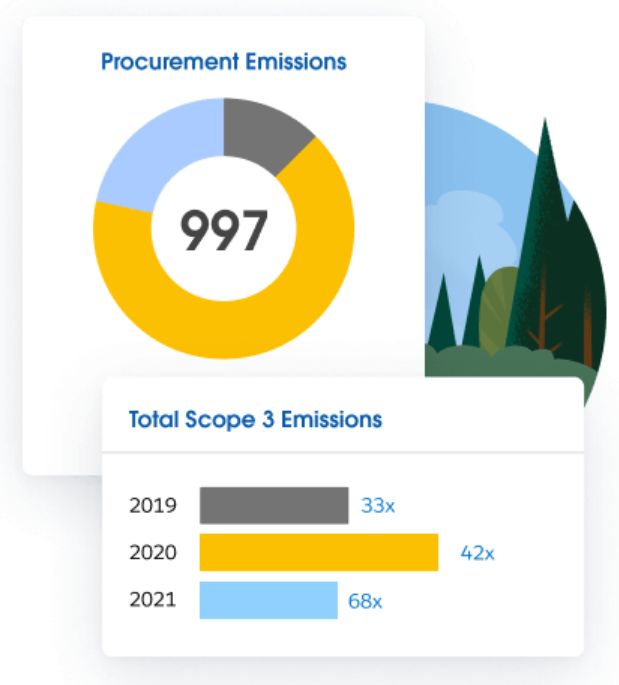Image resolution: width=619 pixels, height=685 pixels.
Task: Click the 997 value in the donut center
Action: pos(224,230)
